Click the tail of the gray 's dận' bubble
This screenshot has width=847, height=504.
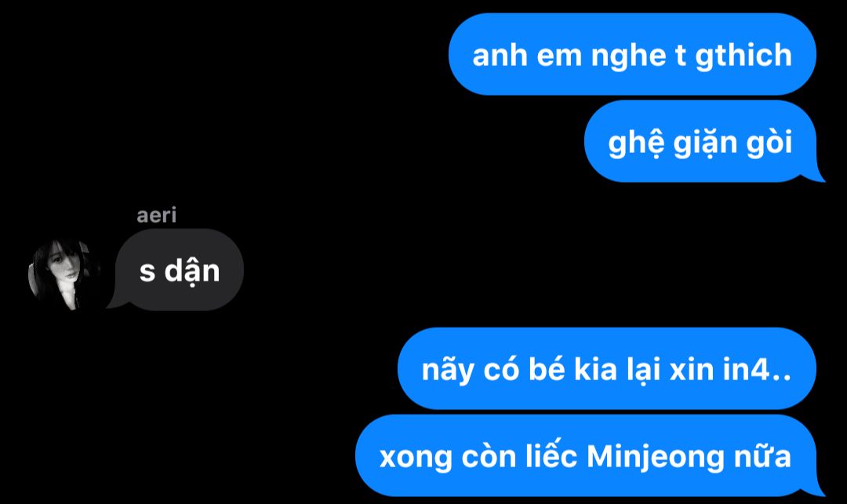(117, 303)
